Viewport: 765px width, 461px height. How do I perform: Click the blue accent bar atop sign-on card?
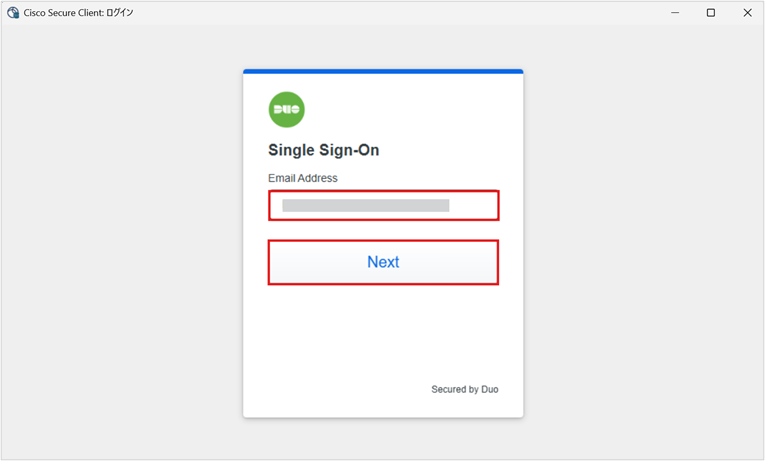[x=383, y=71]
